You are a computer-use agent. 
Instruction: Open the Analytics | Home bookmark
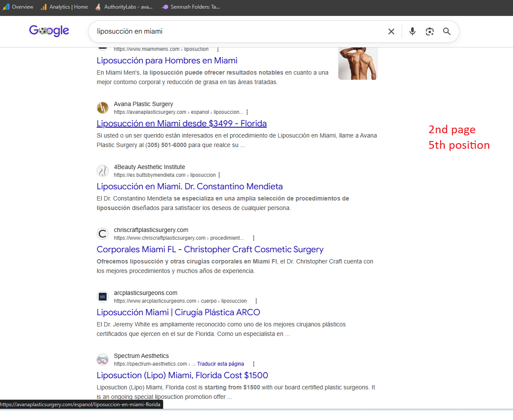64,7
